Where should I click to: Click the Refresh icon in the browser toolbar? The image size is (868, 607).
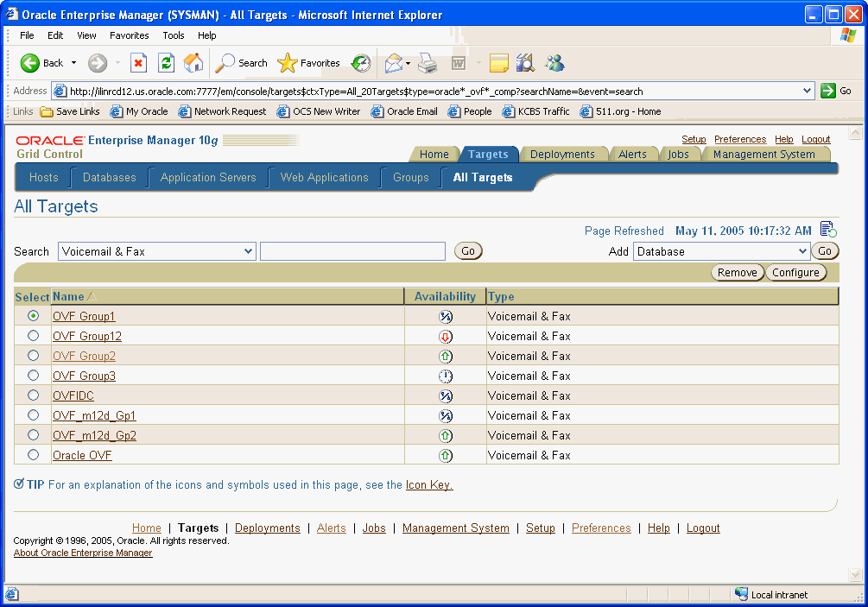(x=166, y=63)
